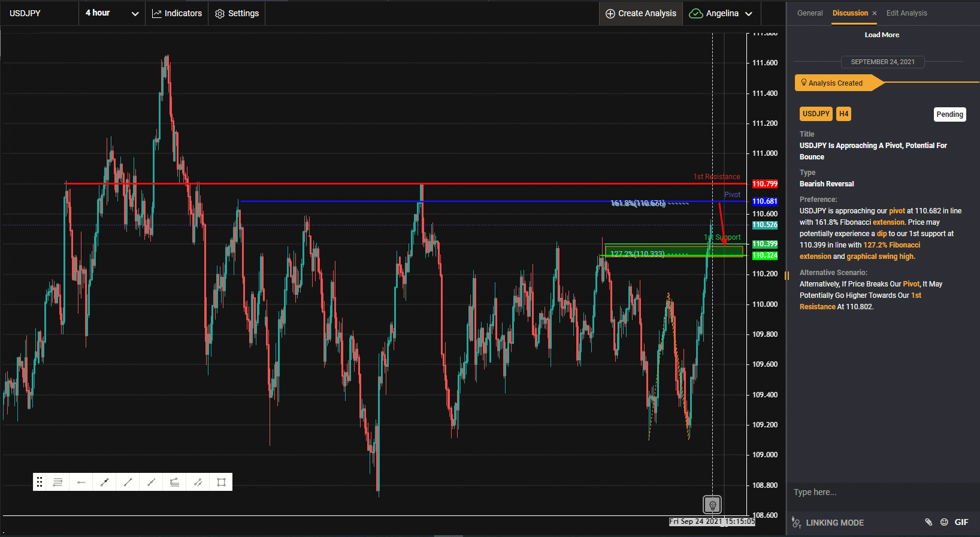Click the plus icon in Create Analysis
The height and width of the screenshot is (537, 980).
coord(610,13)
